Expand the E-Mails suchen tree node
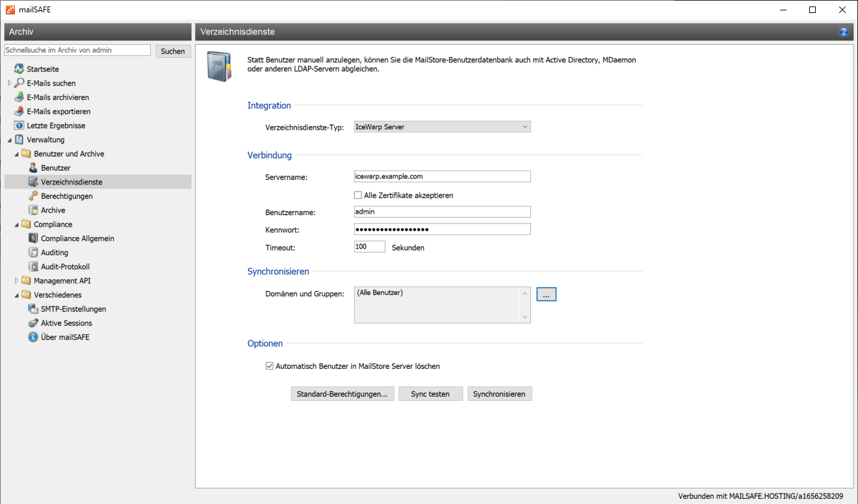The width and height of the screenshot is (858, 504). pyautogui.click(x=10, y=83)
